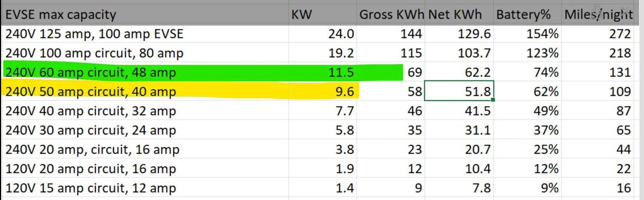Viewport: 644px width, 200px height.
Task: Select the Miles/night value 131
Action: pyautogui.click(x=620, y=73)
